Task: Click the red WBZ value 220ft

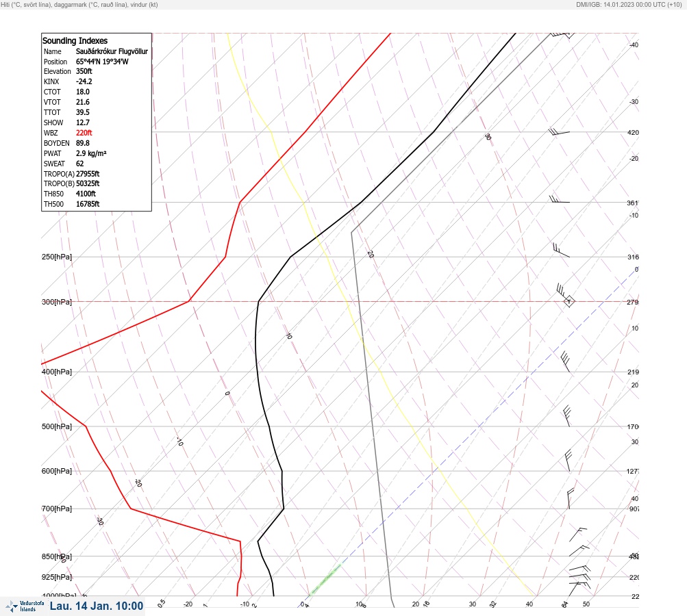Action: tap(84, 133)
